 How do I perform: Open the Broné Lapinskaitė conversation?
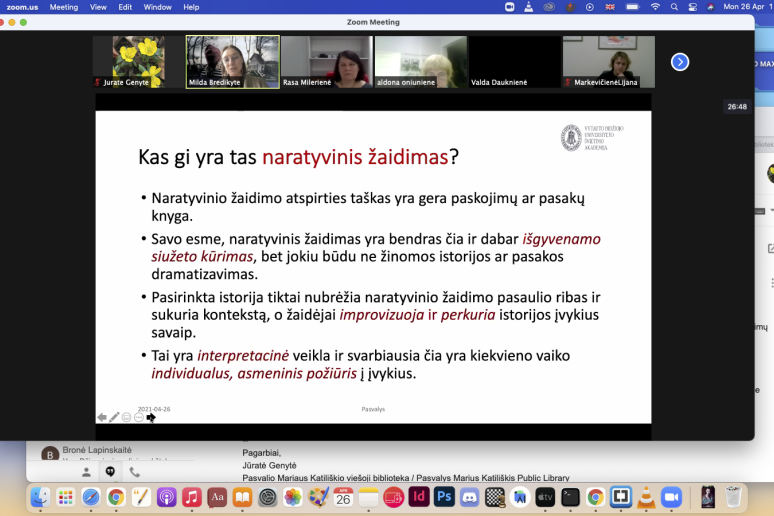coord(95,451)
